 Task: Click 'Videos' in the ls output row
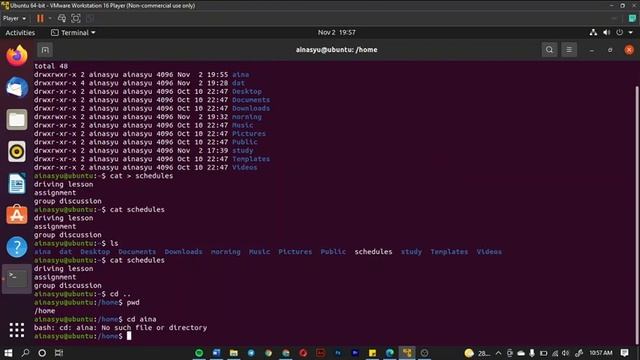(489, 252)
